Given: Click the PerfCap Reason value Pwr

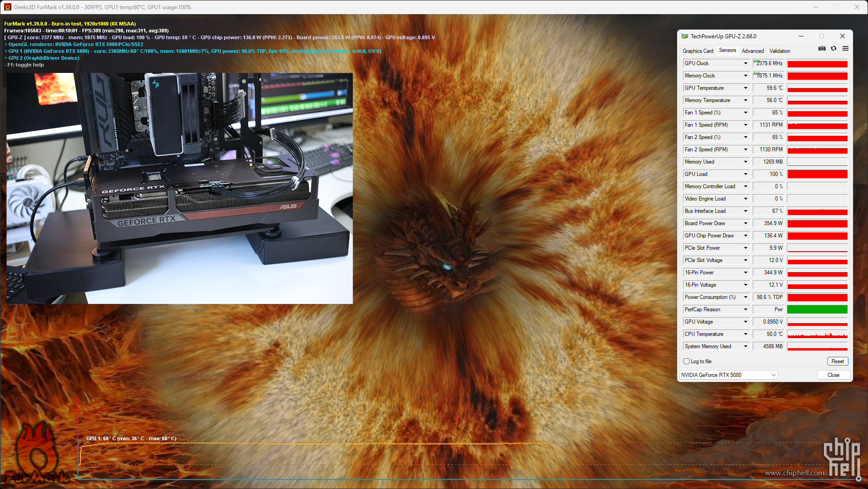Looking at the screenshot, I should 768,309.
